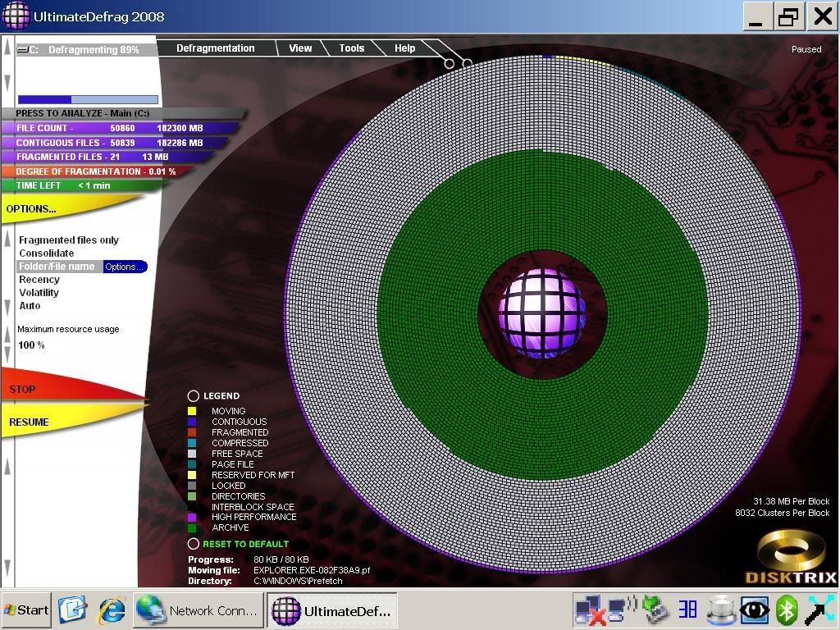Screen dimensions: 840x630
Task: Click the cyan COMPRESSED legend color swatch
Action: coord(192,443)
